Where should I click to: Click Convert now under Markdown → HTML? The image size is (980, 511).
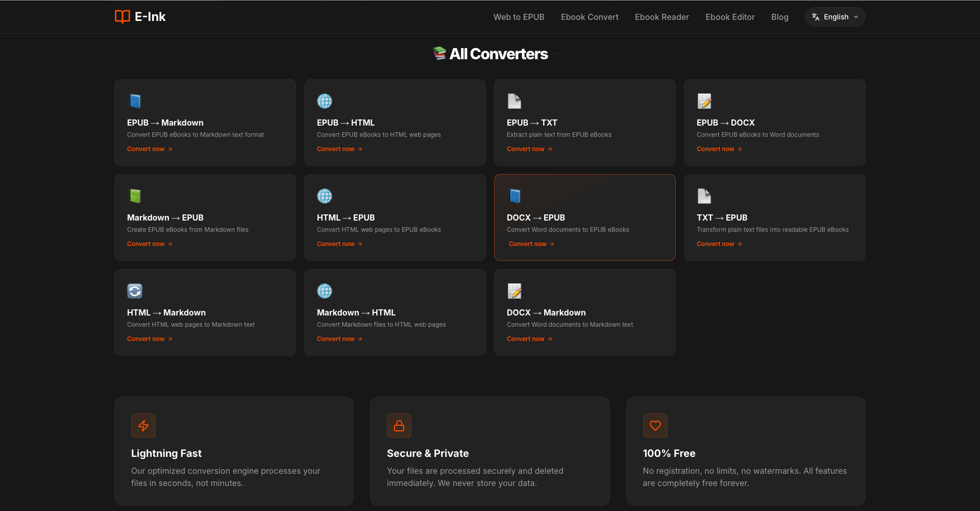click(x=340, y=339)
